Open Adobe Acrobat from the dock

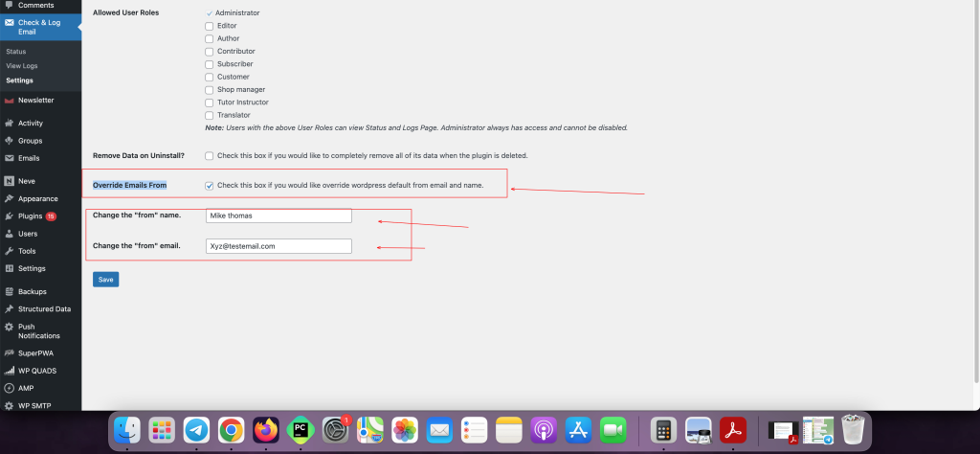pos(733,430)
